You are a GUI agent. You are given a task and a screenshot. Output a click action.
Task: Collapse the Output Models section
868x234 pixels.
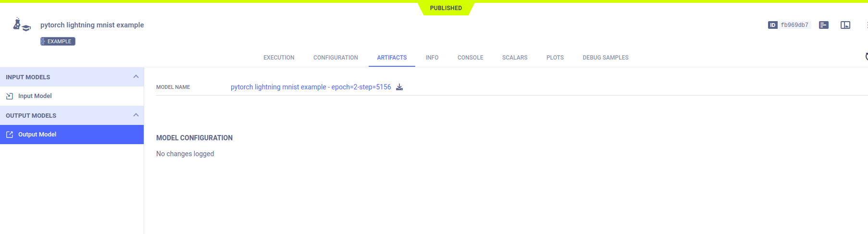[136, 115]
